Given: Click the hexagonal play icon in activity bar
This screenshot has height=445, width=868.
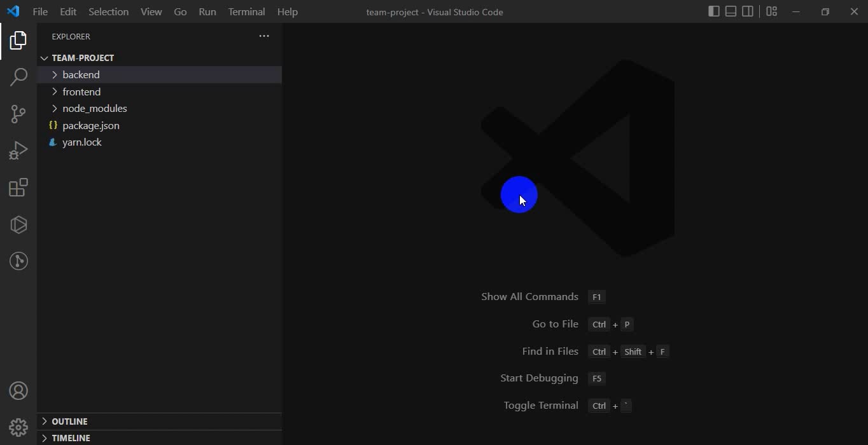Looking at the screenshot, I should coord(18,224).
